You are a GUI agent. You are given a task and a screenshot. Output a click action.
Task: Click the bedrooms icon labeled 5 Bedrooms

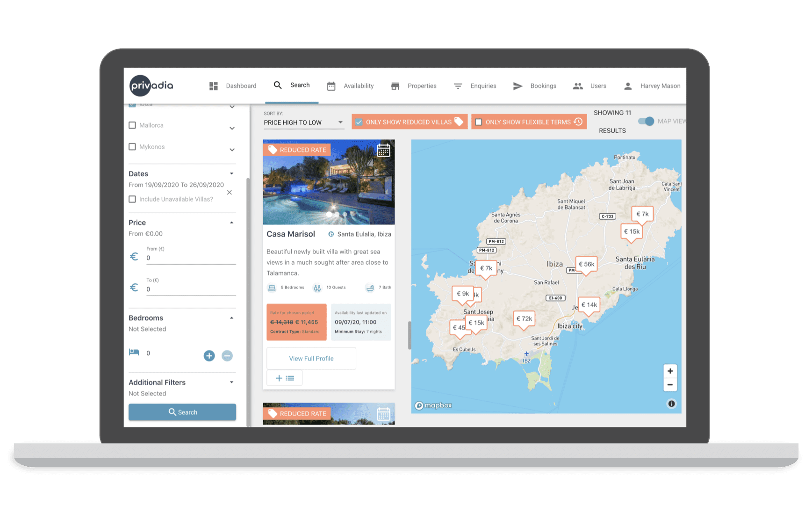[272, 288]
